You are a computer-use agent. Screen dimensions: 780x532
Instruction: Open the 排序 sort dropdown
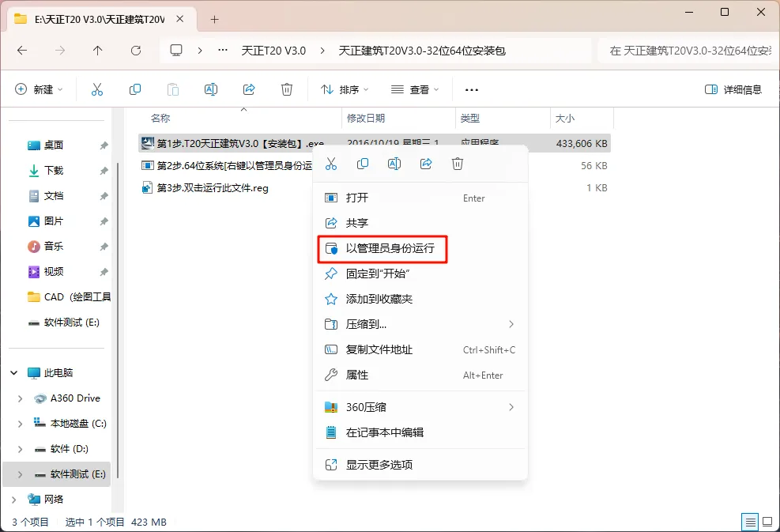[345, 89]
